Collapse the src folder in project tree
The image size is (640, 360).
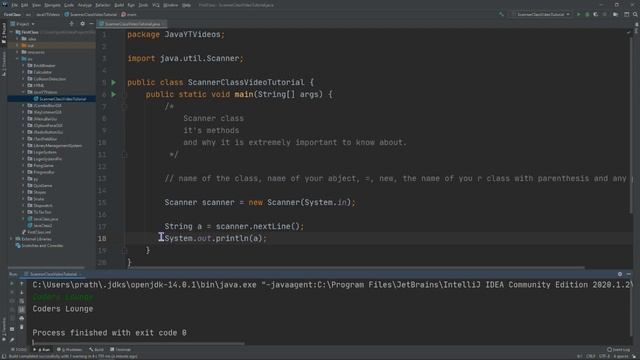18,59
